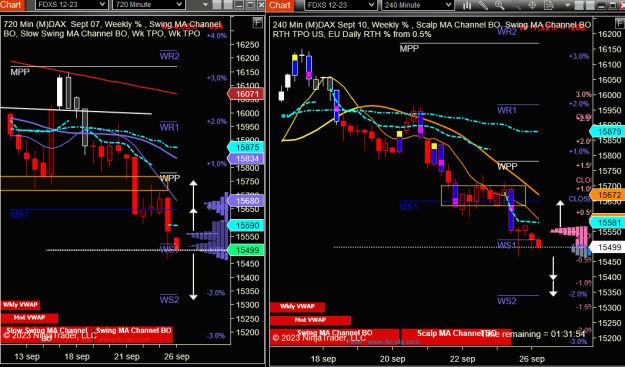The image size is (625, 367).
Task: Minimize the 240 Minute chart window
Action: [601, 5]
